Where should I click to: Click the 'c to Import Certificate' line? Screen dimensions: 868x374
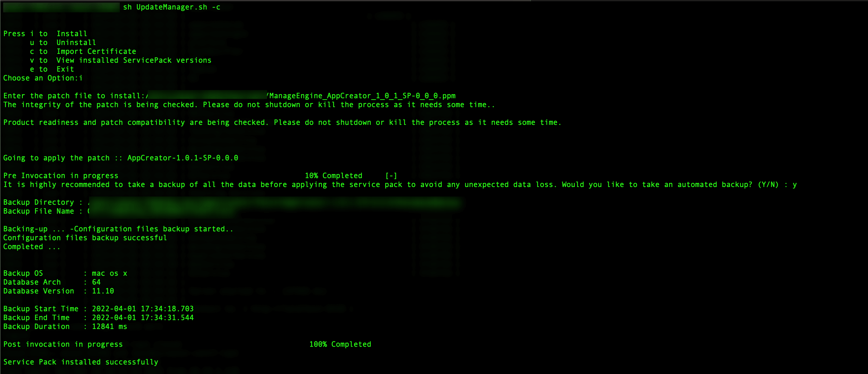click(83, 51)
